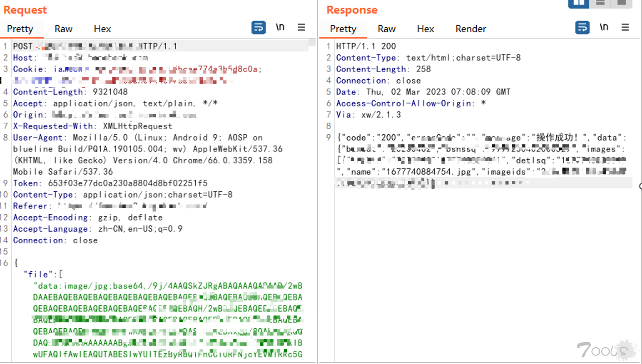Click the text 'Mobile Safari/537.36'

click(63, 172)
